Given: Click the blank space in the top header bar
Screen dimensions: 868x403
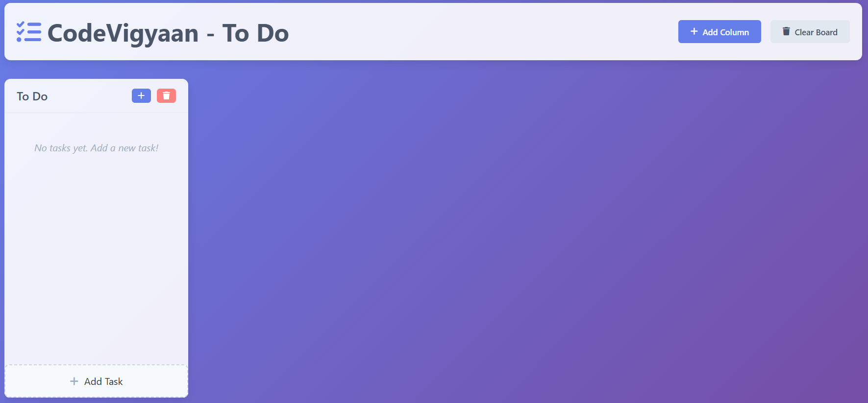Looking at the screenshot, I should 480,32.
